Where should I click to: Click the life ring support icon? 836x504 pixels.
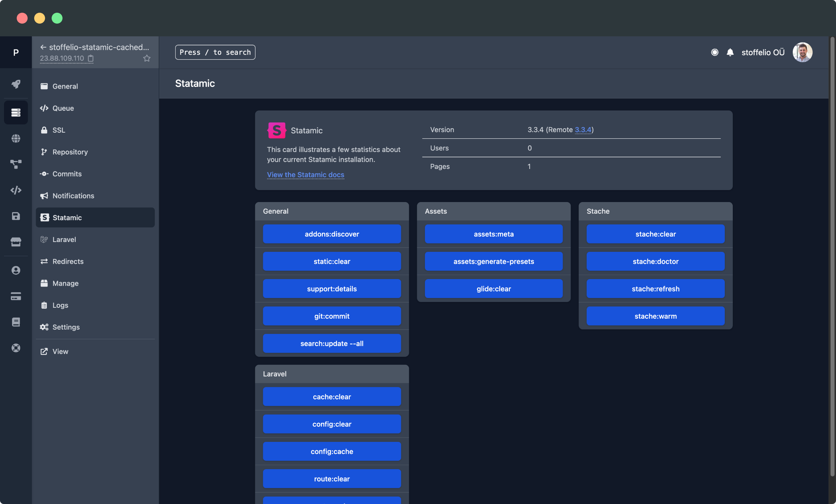[16, 348]
